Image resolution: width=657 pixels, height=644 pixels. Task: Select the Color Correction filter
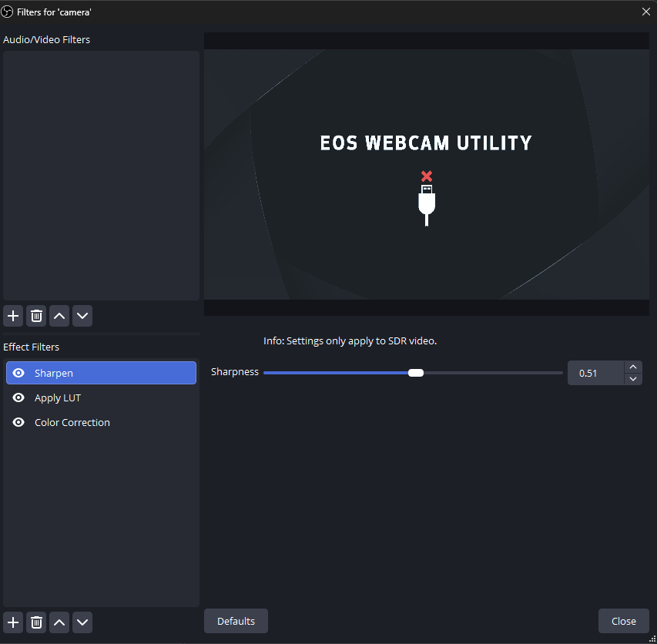pos(101,422)
